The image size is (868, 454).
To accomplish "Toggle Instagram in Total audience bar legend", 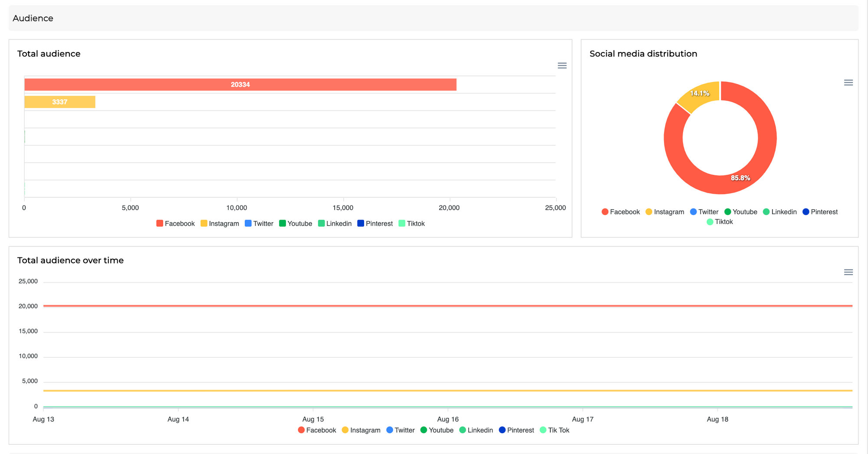I will pyautogui.click(x=220, y=224).
